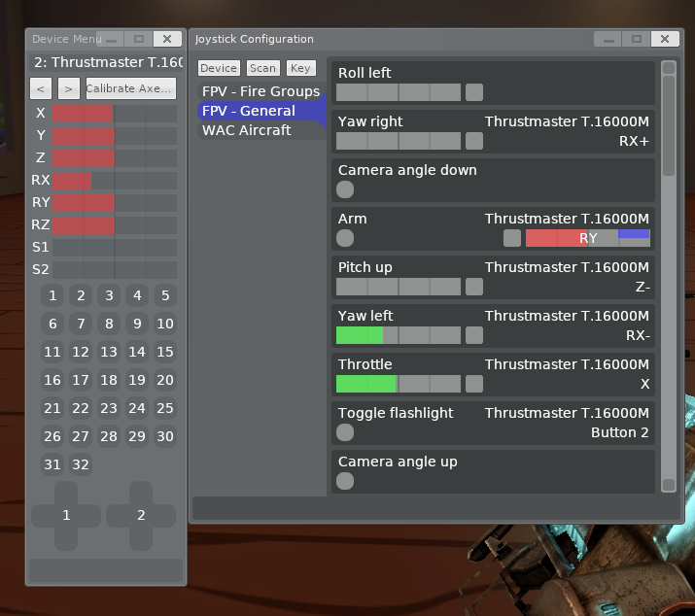695x616 pixels.
Task: Click the Device button in Joystick Configuration
Action: pyautogui.click(x=219, y=68)
